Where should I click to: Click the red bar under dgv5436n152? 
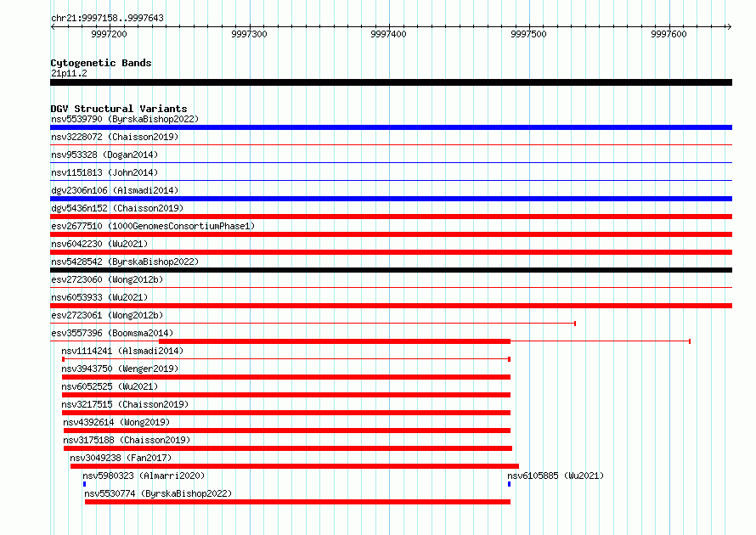click(391, 217)
